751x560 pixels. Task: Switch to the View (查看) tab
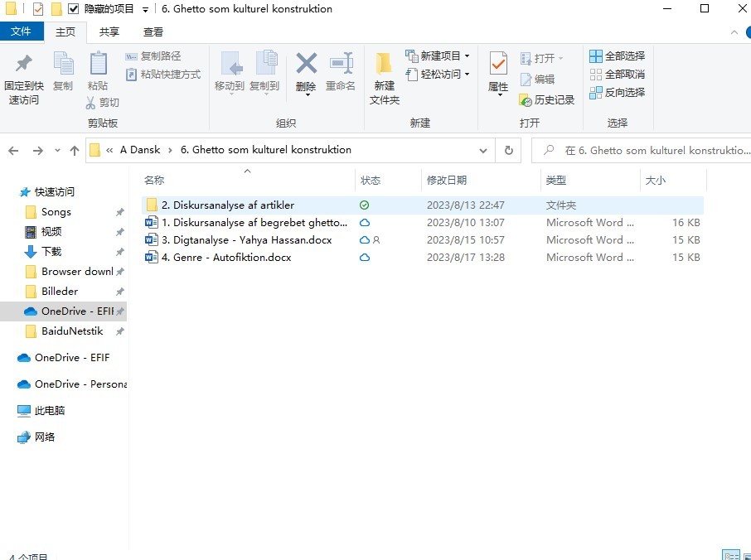click(153, 31)
